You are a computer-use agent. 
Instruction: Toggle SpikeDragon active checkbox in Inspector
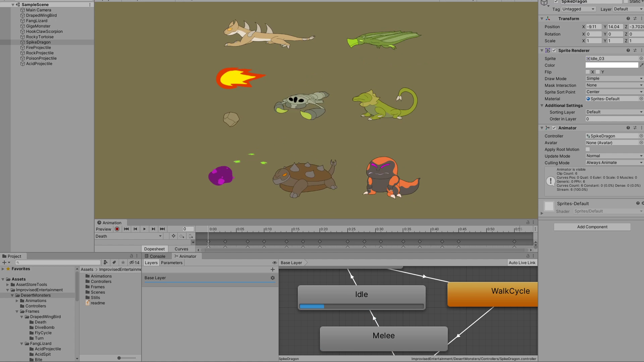click(x=556, y=2)
